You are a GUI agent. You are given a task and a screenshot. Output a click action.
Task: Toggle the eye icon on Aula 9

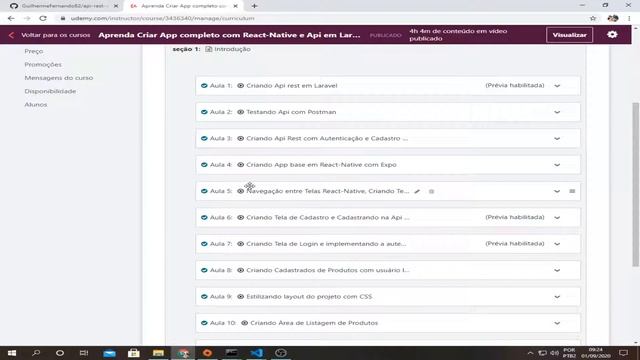click(x=240, y=297)
